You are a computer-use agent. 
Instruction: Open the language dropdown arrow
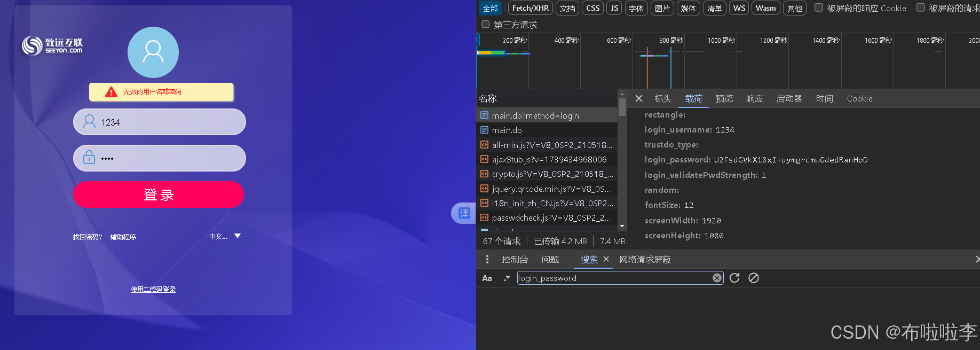tap(238, 236)
